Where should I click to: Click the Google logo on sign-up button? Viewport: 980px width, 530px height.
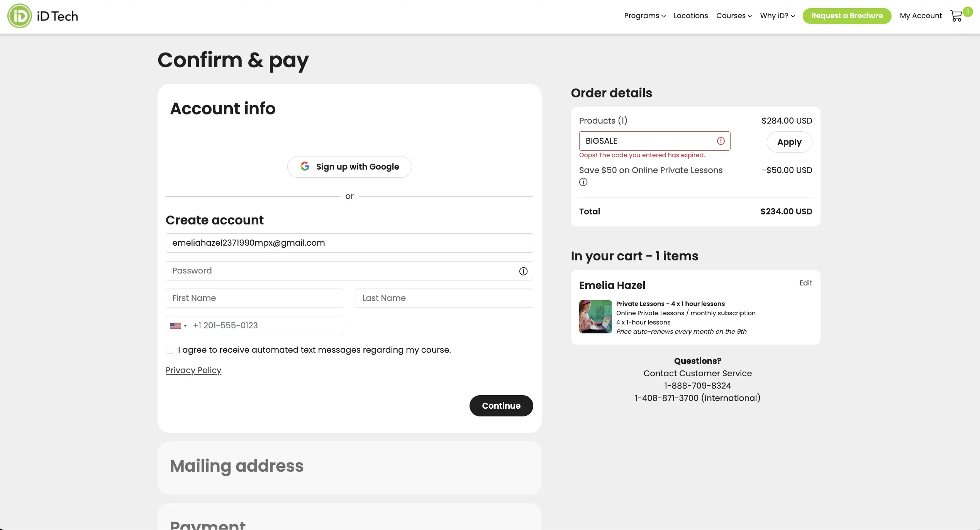305,166
